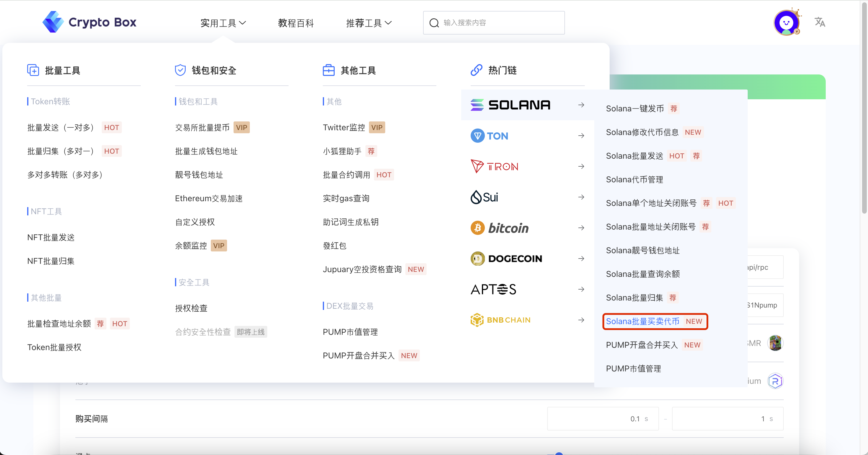Open Ethereum交易加速 tool
The height and width of the screenshot is (455, 868).
tap(209, 198)
